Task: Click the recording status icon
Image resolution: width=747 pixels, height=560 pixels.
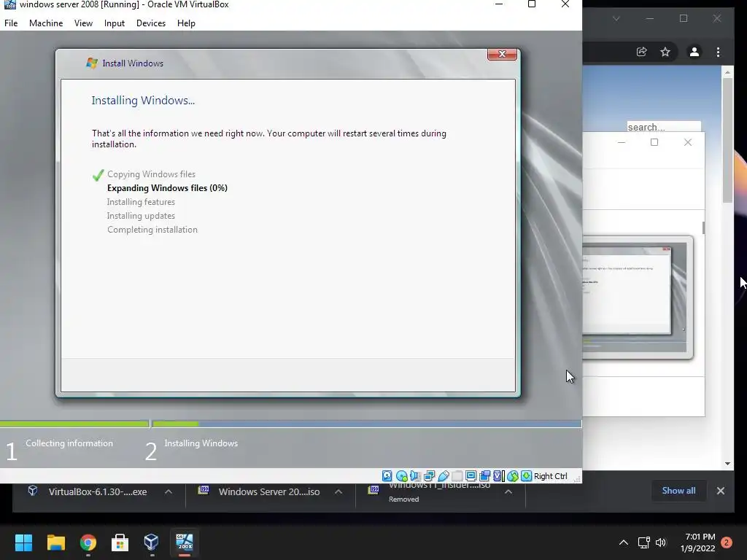Action: click(485, 475)
